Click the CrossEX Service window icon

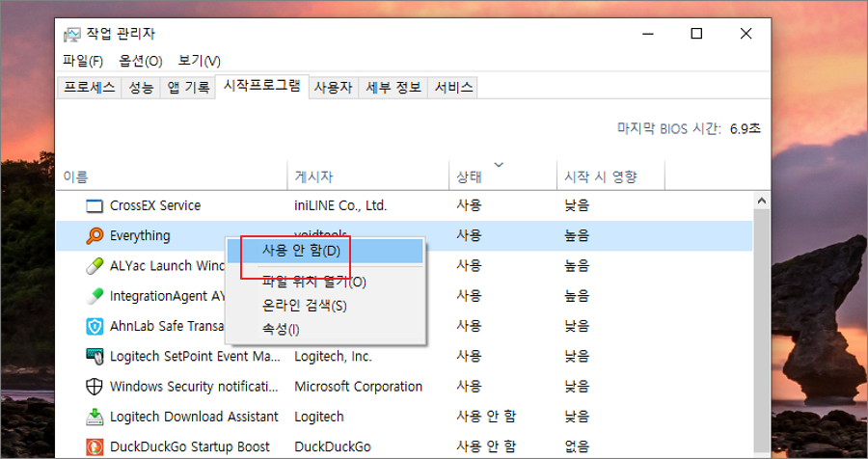[x=95, y=206]
